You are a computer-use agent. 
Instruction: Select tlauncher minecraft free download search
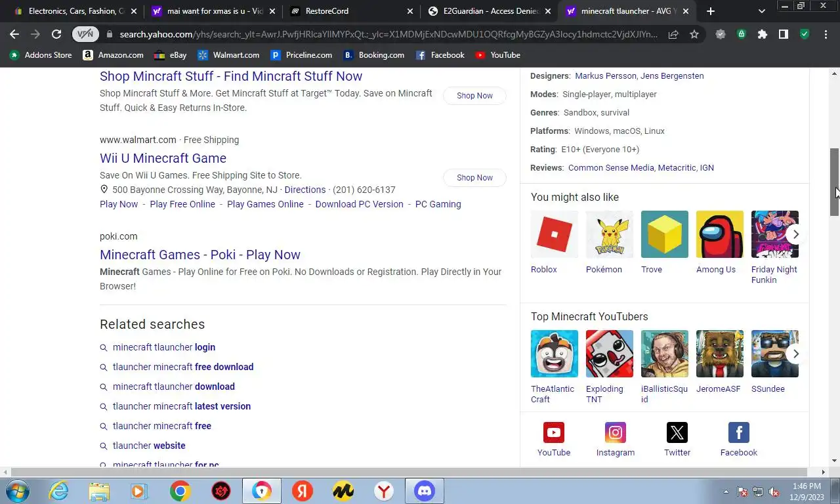183,367
